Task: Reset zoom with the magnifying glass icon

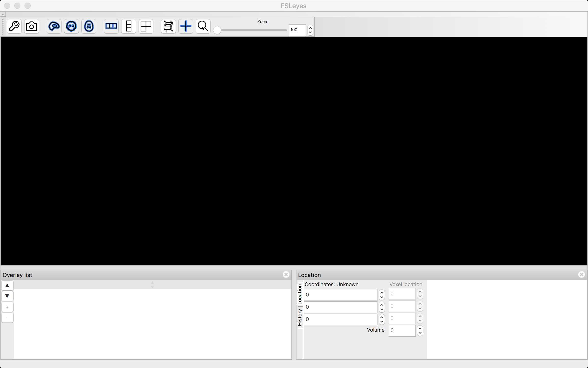Action: 203,26
